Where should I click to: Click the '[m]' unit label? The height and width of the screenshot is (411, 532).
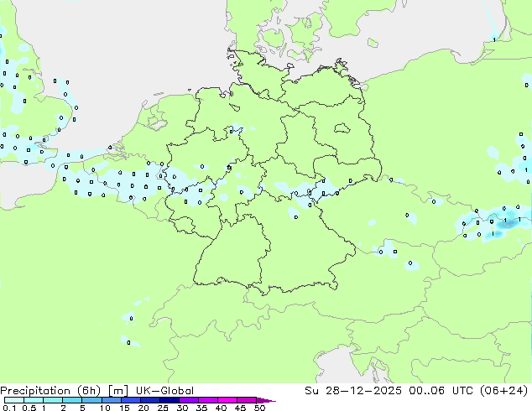coord(117,391)
